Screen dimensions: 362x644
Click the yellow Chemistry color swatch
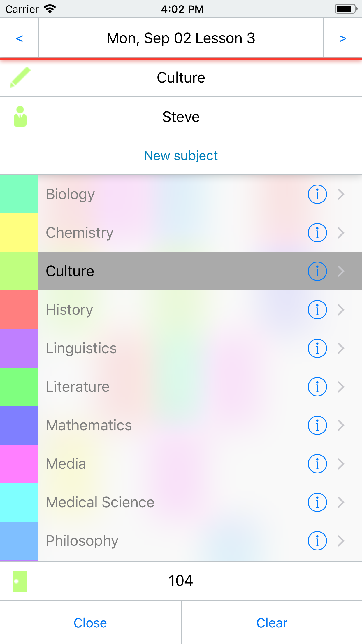19,233
